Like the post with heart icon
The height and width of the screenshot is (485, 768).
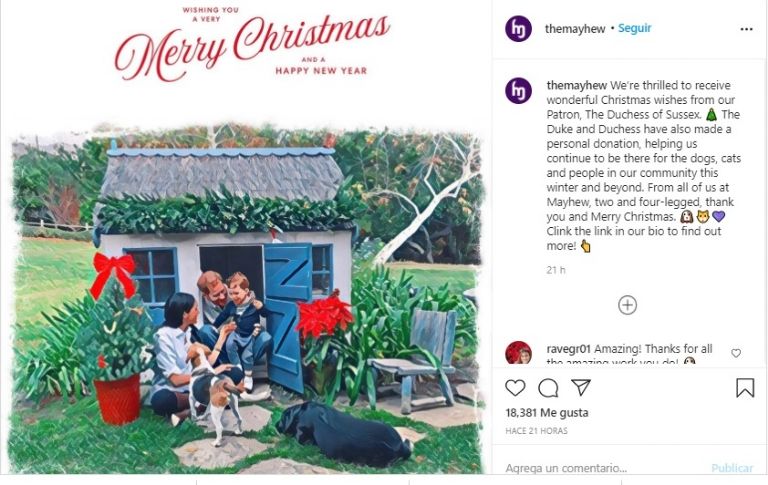(x=515, y=387)
